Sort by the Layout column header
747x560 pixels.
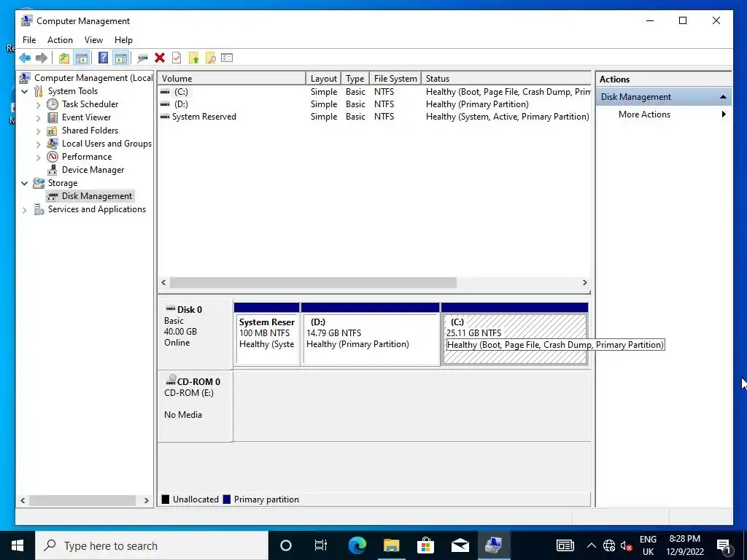point(323,79)
